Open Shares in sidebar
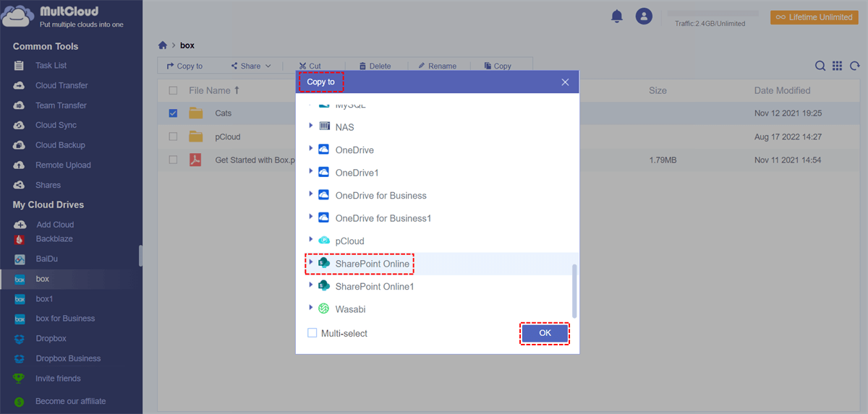The height and width of the screenshot is (414, 868). (48, 185)
